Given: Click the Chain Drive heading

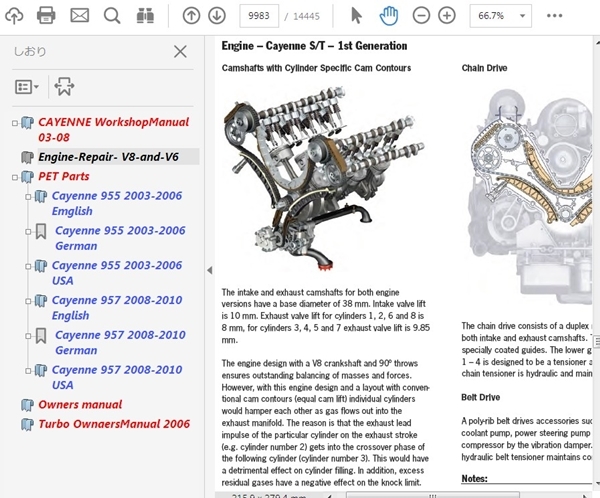Looking at the screenshot, I should point(484,68).
